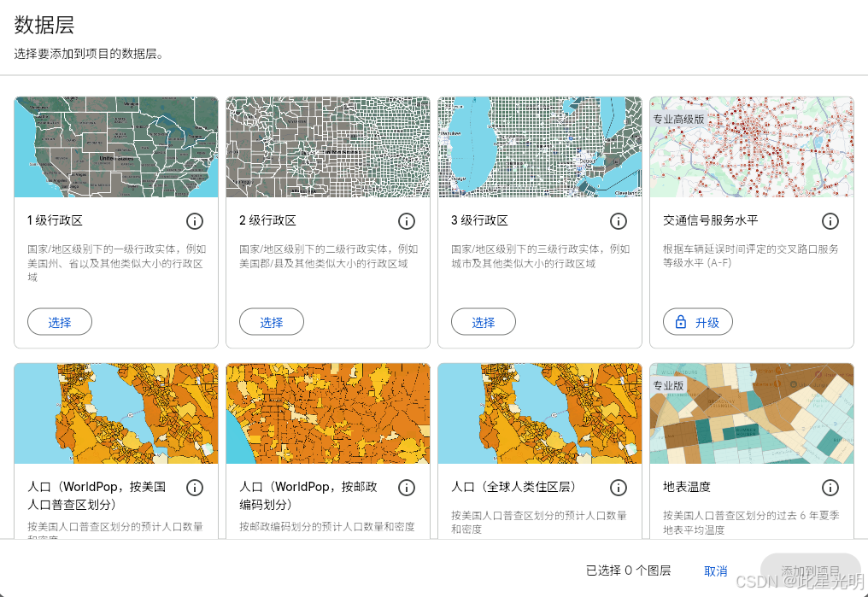Image resolution: width=868 pixels, height=597 pixels.
Task: Click description 国家/地区级别下的二级行政实体
Action: [328, 255]
